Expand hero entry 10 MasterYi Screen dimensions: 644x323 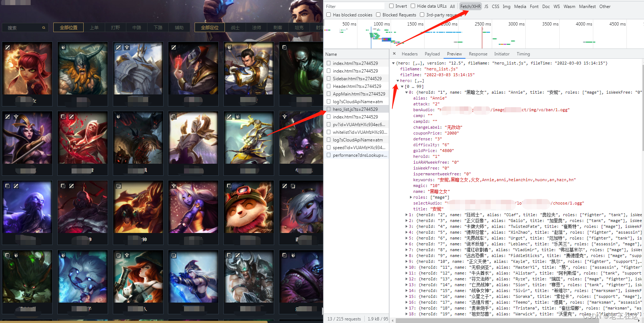coord(407,267)
